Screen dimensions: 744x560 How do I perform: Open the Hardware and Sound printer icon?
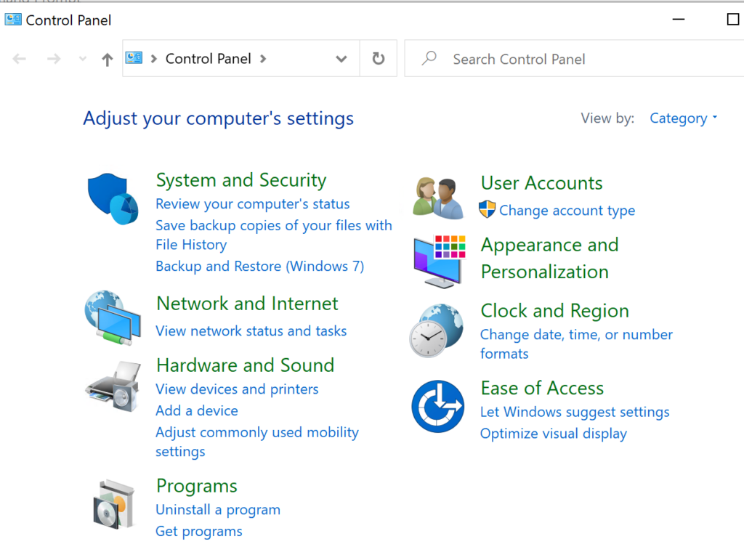click(x=113, y=386)
